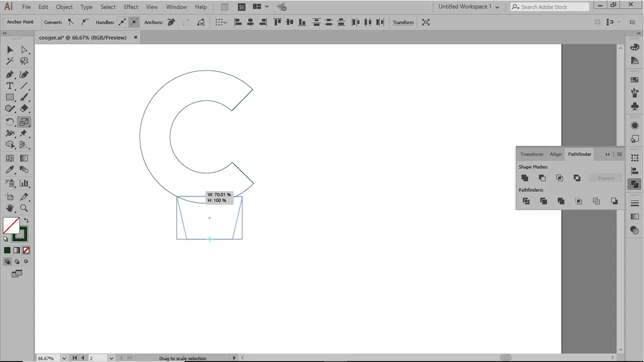Open the Stroke panel from dock
The width and height of the screenshot is (644, 362).
point(634,203)
